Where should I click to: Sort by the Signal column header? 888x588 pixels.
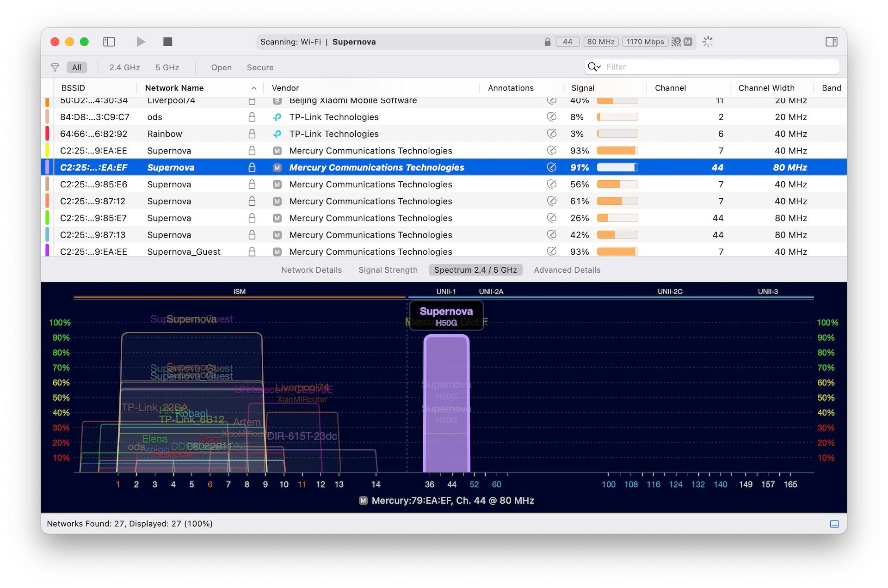[x=583, y=88]
